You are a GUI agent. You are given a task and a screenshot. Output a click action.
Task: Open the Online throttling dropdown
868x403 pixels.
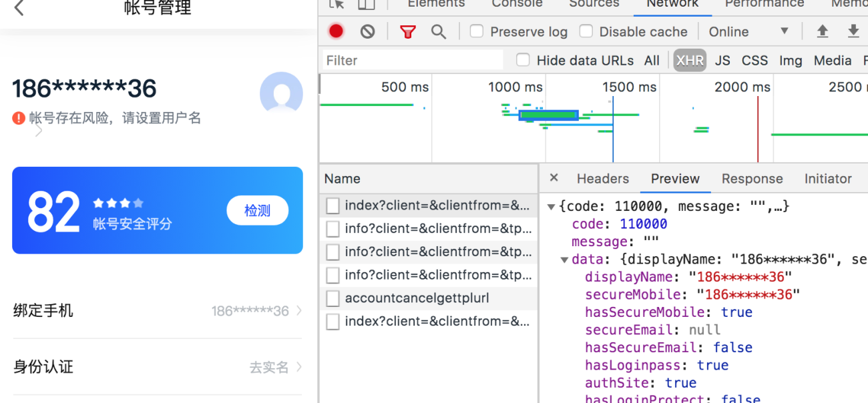pyautogui.click(x=749, y=31)
